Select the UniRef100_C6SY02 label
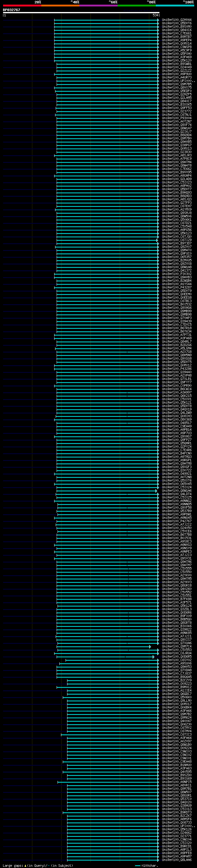The width and height of the screenshot is (197, 868). click(177, 660)
